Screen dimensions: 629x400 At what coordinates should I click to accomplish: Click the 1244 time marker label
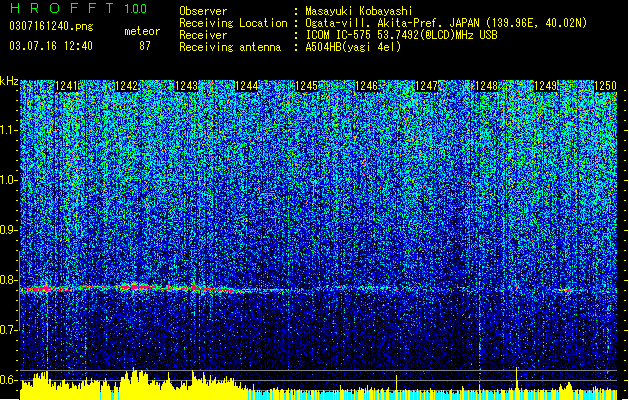click(x=246, y=86)
